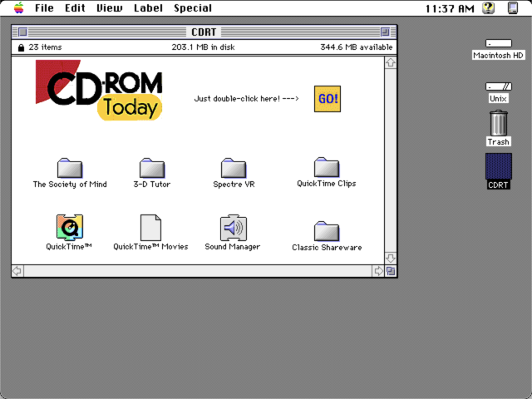The height and width of the screenshot is (399, 532).
Task: Click the zoom box of CDRT window
Action: point(385,32)
